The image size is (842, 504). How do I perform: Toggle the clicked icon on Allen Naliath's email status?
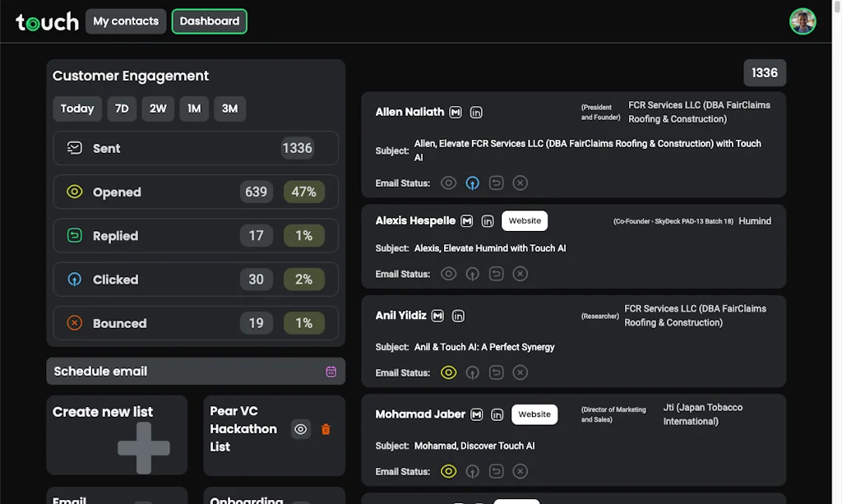[x=472, y=183]
